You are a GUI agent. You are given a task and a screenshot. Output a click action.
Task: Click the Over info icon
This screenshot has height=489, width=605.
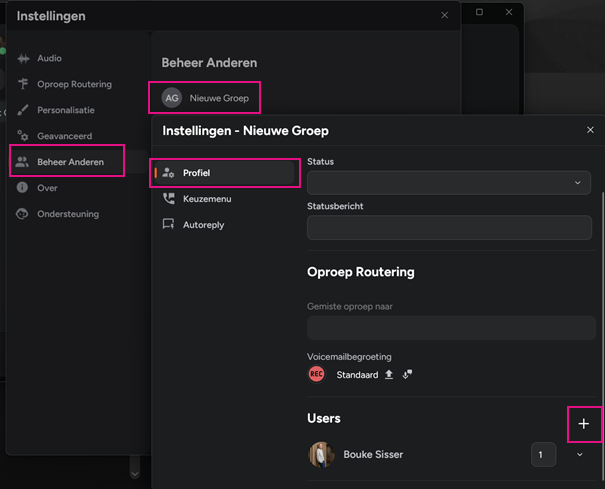(x=22, y=188)
